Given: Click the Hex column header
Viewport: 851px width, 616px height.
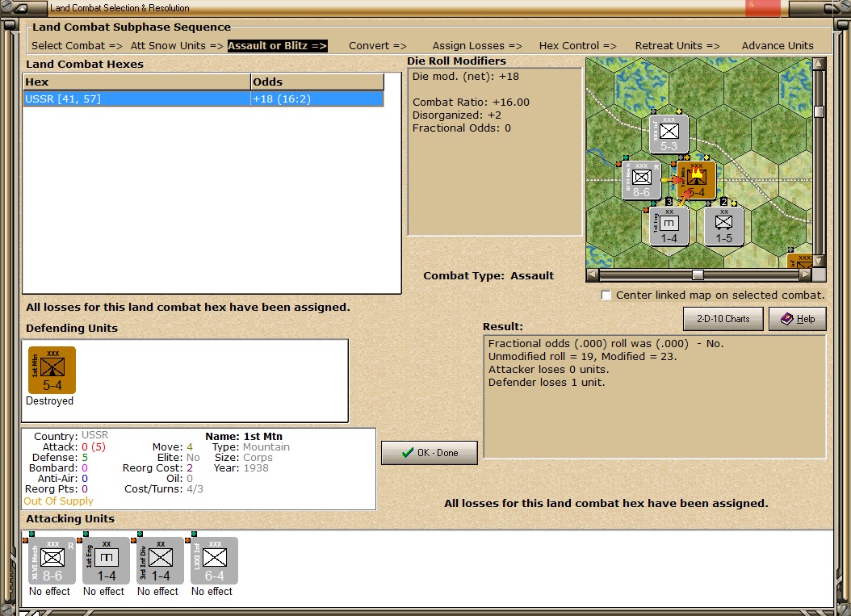Looking at the screenshot, I should [x=136, y=82].
